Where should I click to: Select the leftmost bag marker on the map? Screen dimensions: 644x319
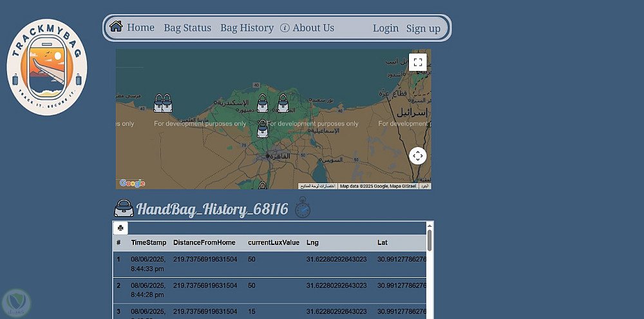coord(158,103)
